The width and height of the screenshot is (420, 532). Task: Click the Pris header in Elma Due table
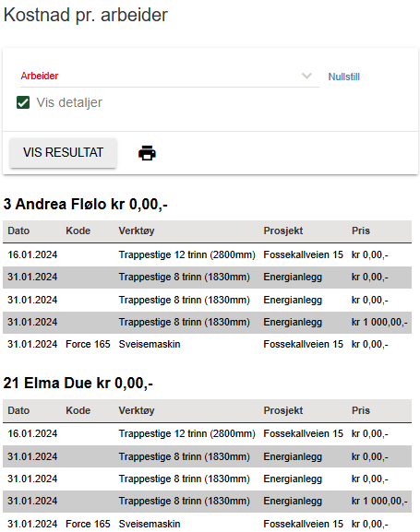(361, 410)
